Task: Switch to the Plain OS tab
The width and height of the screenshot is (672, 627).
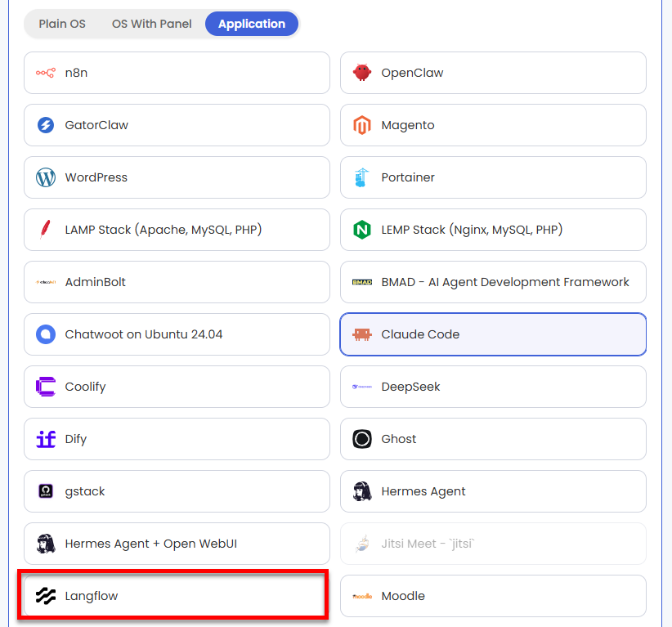Action: (62, 24)
